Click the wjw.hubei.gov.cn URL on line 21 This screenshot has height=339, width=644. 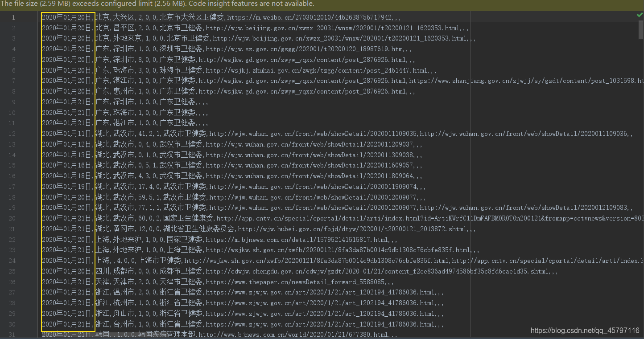(x=352, y=229)
